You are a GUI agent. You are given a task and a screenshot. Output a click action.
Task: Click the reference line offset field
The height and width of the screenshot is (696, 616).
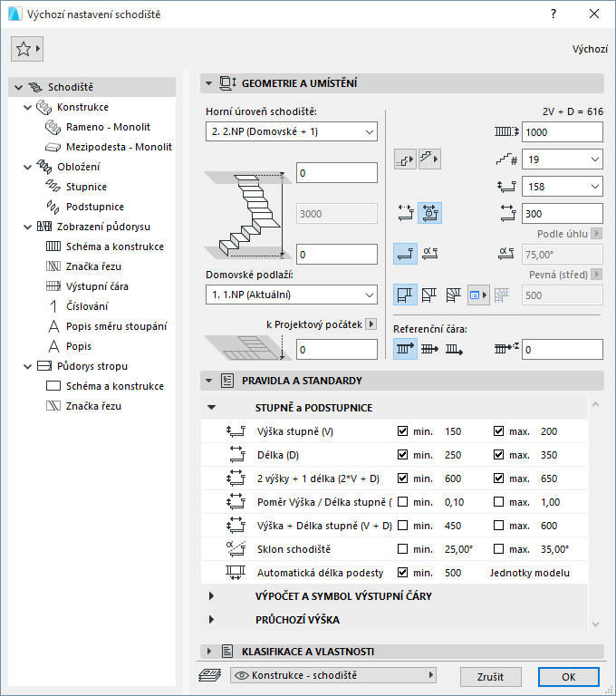[x=563, y=349]
